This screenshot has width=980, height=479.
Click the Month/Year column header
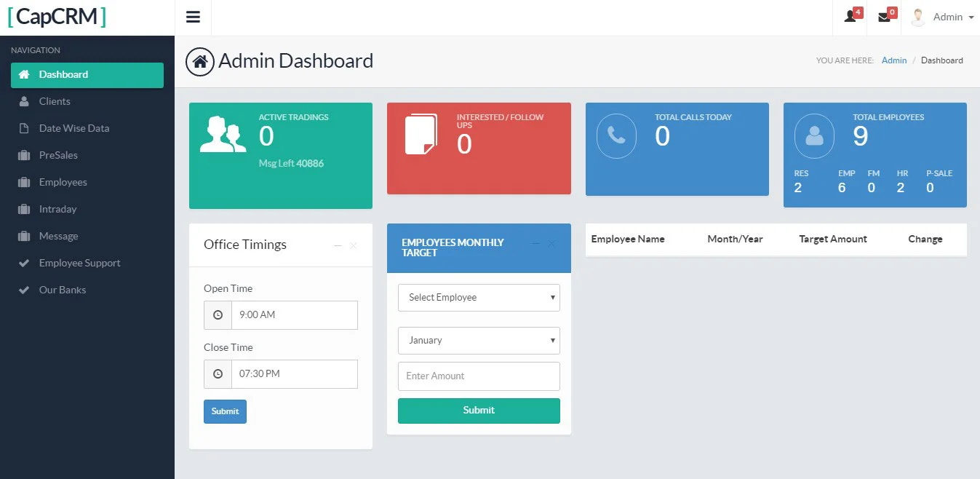point(735,239)
